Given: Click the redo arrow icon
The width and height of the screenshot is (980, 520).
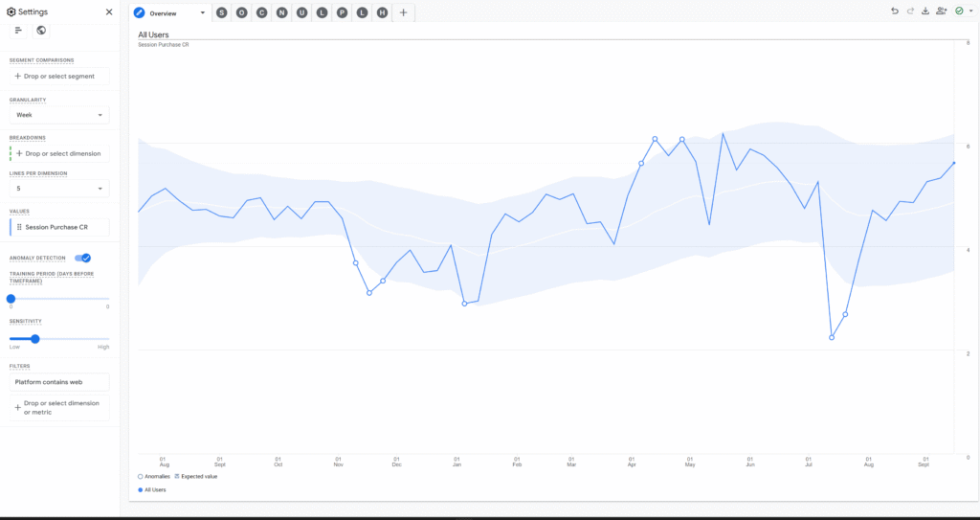Looking at the screenshot, I should (910, 11).
